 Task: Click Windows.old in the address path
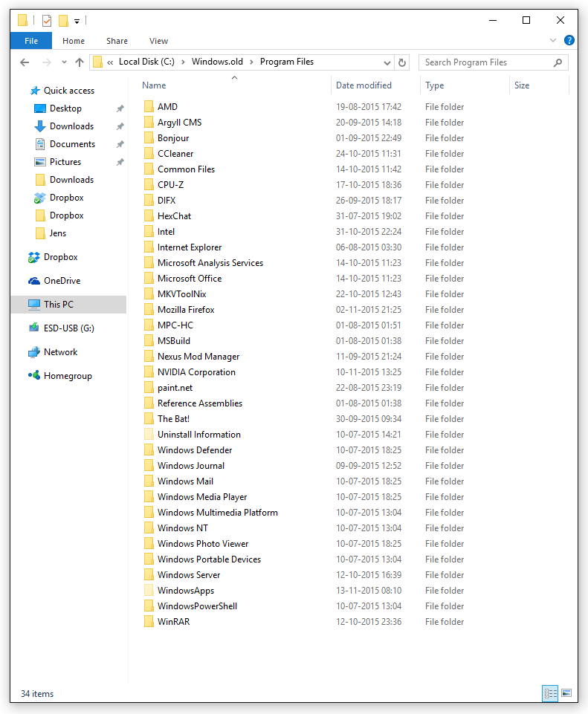click(217, 62)
